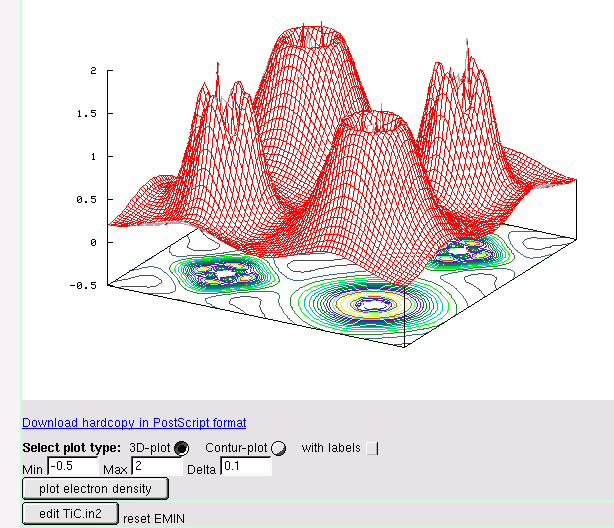Enable the with labels checkbox
The height and width of the screenshot is (528, 614).
(x=372, y=448)
